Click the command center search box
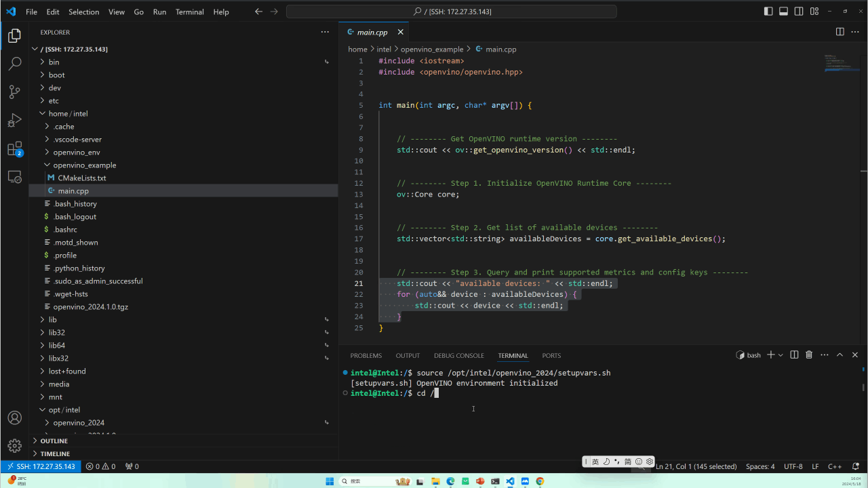This screenshot has height=488, width=868. click(x=452, y=12)
